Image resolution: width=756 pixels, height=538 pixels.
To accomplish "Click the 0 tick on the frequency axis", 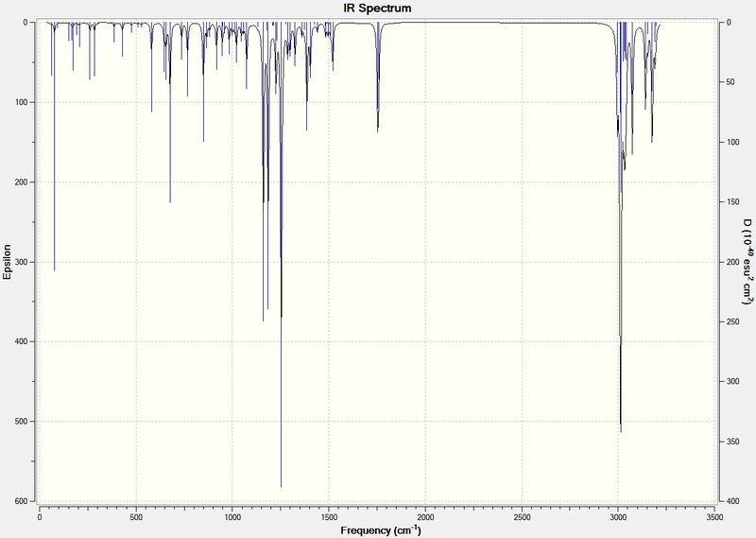I will 40,516.
